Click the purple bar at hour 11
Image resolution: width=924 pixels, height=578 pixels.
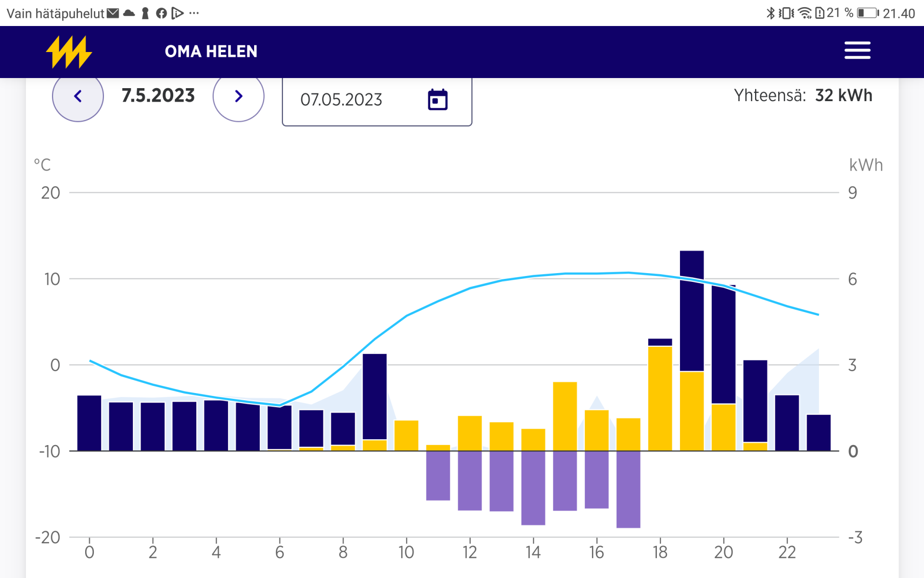click(x=438, y=475)
